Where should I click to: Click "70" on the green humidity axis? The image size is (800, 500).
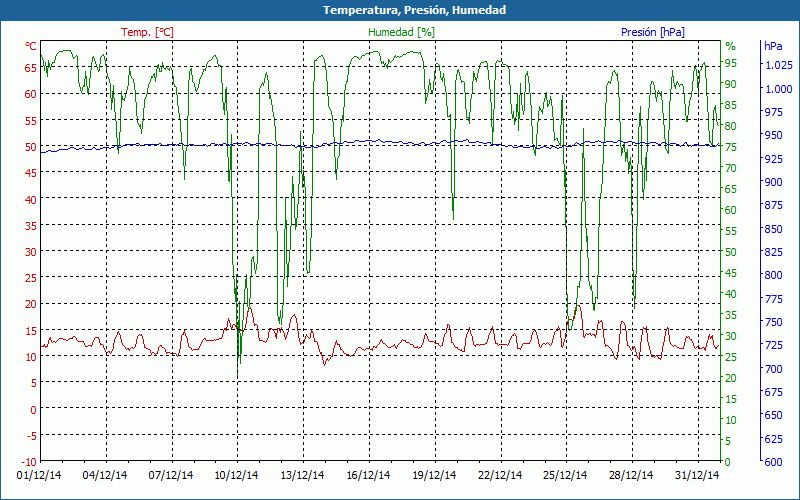[731, 168]
